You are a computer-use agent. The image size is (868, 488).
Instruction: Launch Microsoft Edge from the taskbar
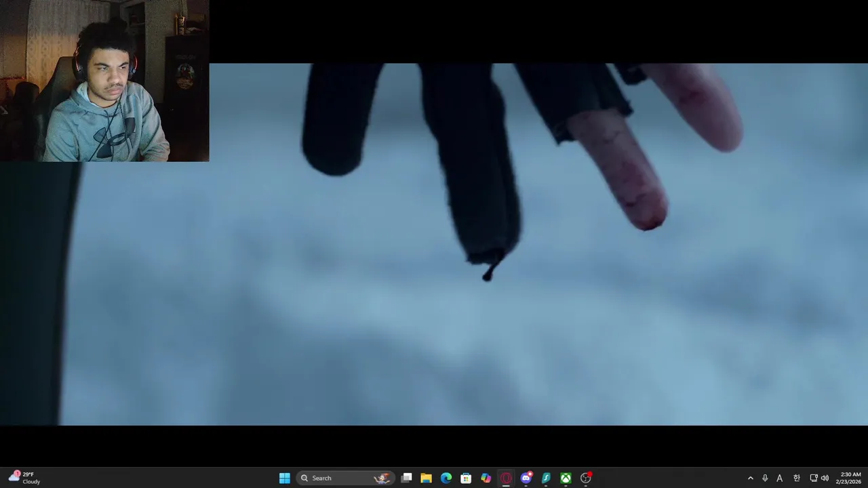tap(446, 478)
